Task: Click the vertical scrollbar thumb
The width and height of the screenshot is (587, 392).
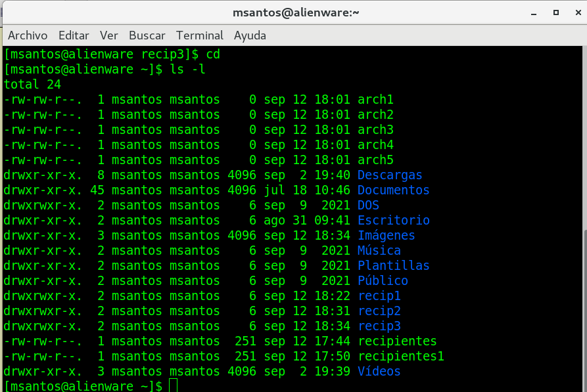Action: [x=584, y=309]
